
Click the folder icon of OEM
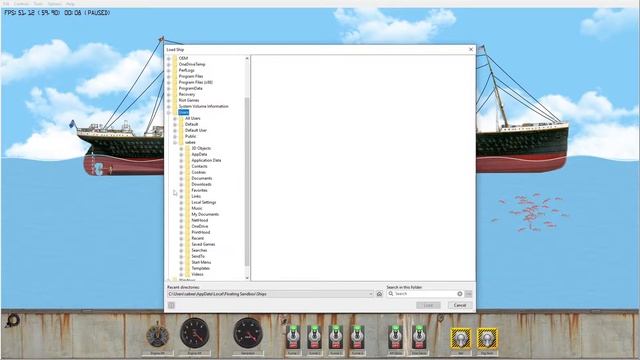175,58
